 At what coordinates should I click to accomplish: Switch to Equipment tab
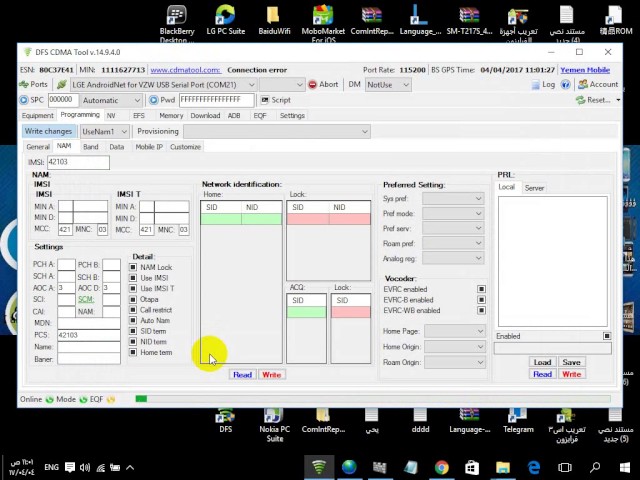(x=38, y=116)
